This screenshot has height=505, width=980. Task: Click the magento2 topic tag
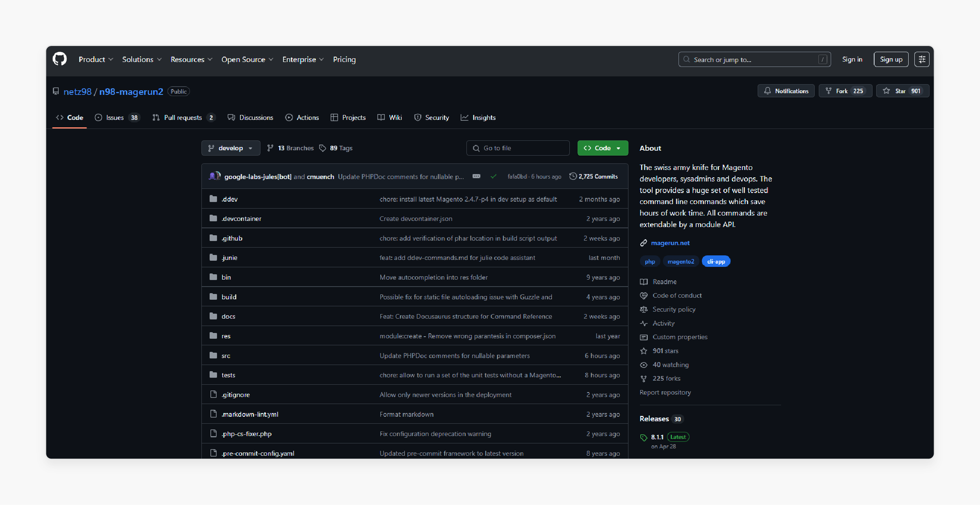681,262
